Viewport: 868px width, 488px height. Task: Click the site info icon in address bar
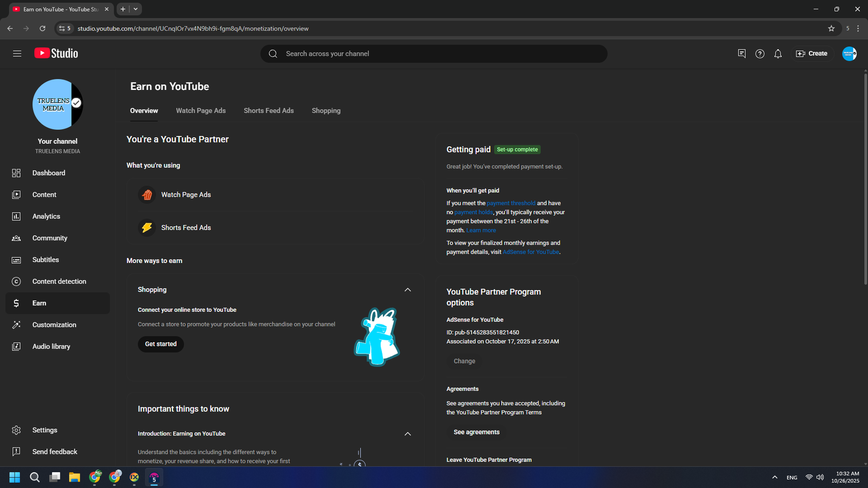click(65, 29)
